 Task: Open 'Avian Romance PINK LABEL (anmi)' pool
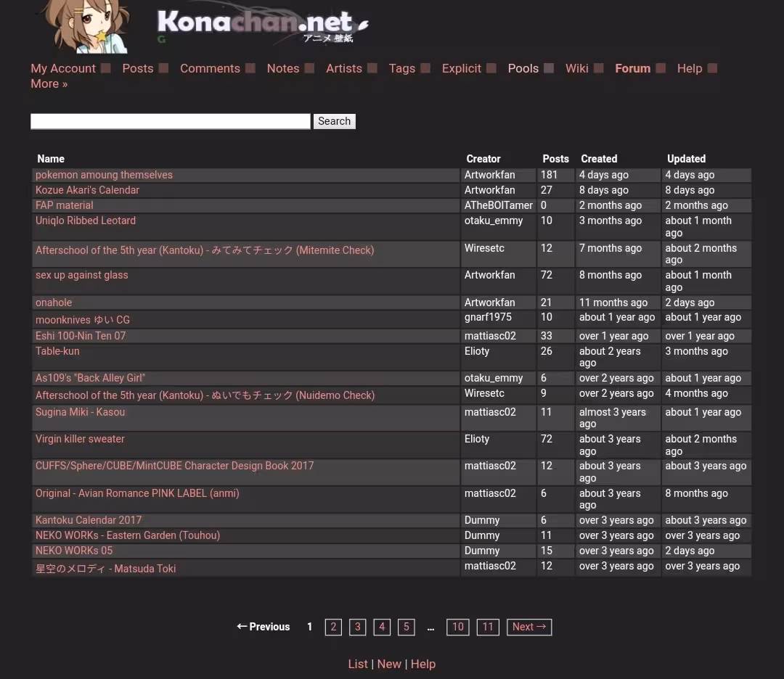pyautogui.click(x=137, y=493)
